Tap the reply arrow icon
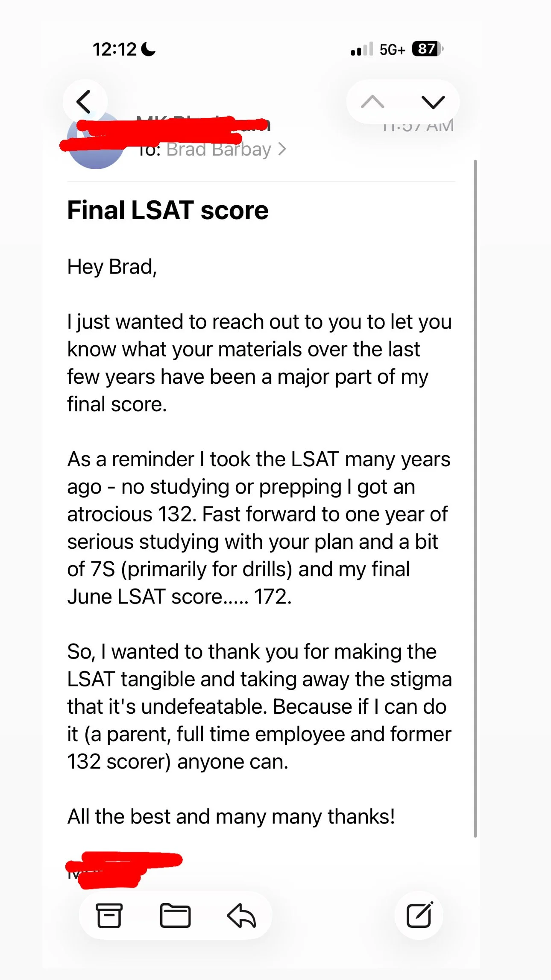Viewport: 551px width, 980px height. 241,915
